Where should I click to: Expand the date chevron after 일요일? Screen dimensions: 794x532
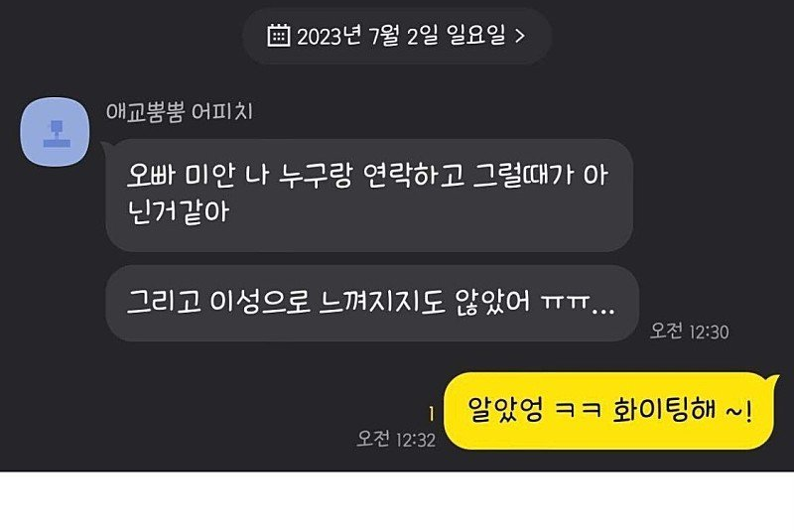[x=519, y=36]
